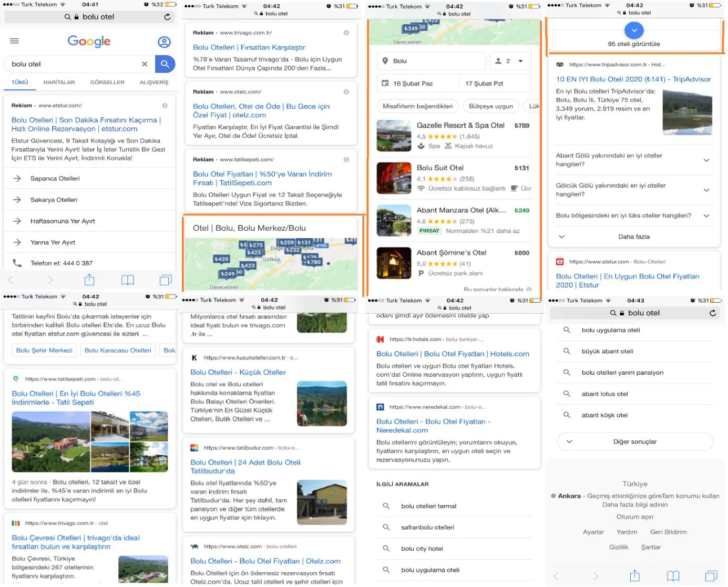Image resolution: width=728 pixels, height=587 pixels.
Task: Open the Neredekal.com Bolu Otelleri result
Action: [x=434, y=426]
